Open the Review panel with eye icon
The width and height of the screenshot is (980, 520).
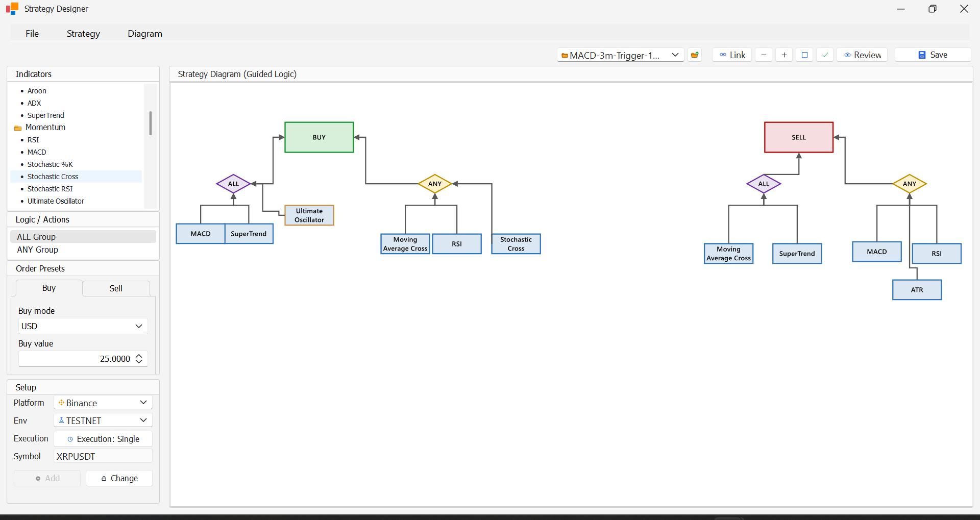(862, 55)
